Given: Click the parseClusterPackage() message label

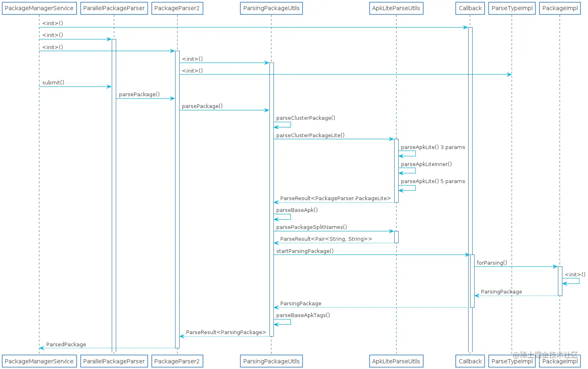Looking at the screenshot, I should pyautogui.click(x=306, y=118).
